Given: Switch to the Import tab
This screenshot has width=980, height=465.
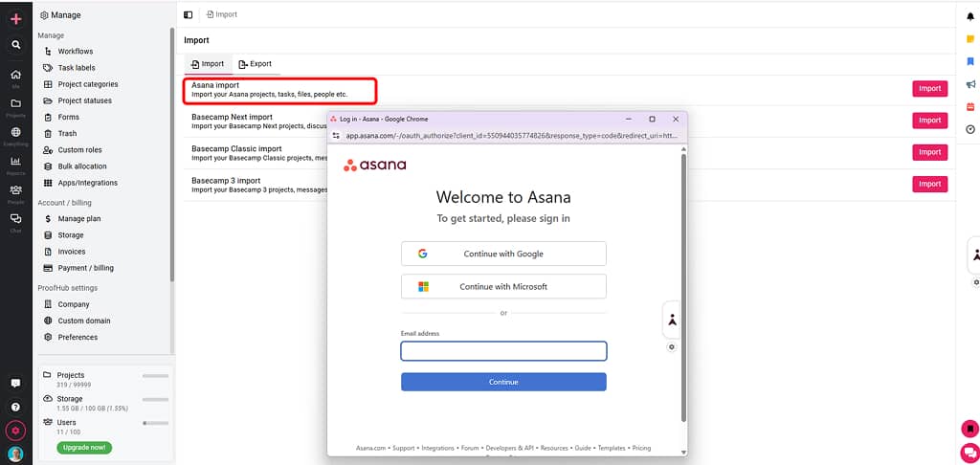Looking at the screenshot, I should pos(208,64).
